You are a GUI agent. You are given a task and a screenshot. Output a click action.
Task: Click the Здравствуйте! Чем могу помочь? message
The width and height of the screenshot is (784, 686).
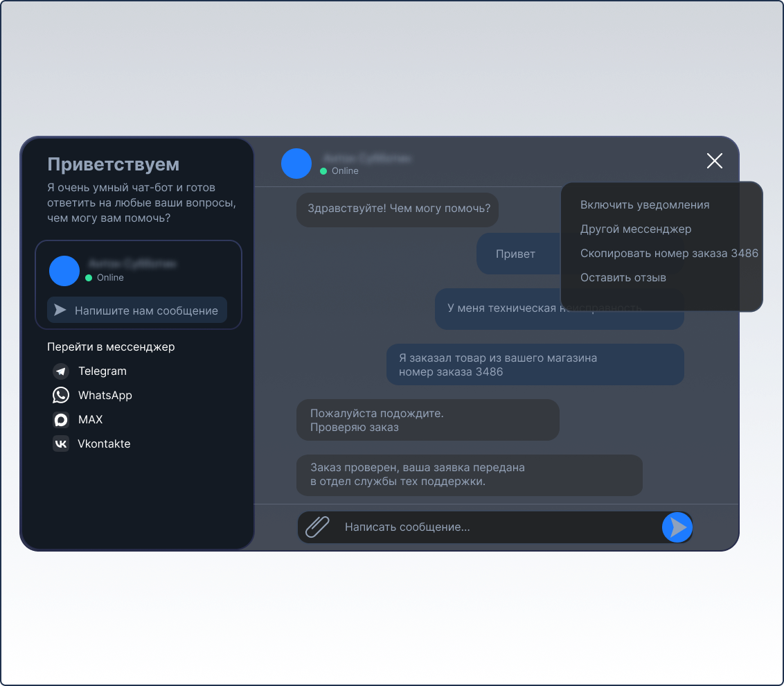click(398, 209)
